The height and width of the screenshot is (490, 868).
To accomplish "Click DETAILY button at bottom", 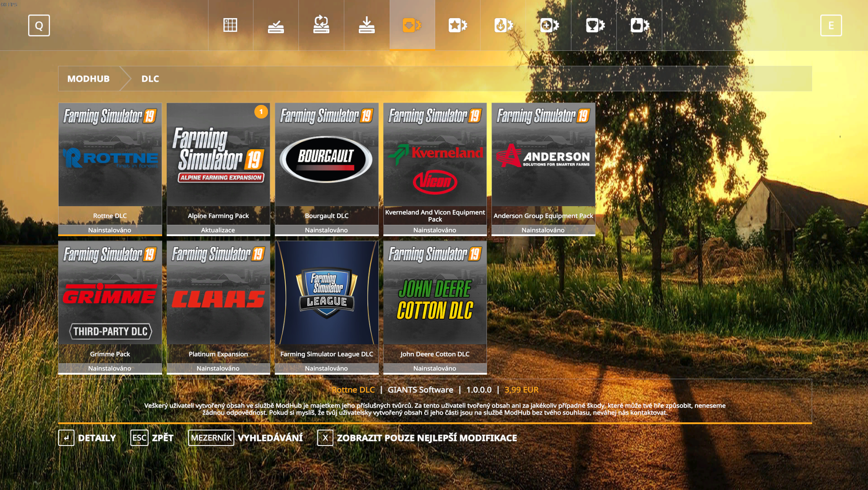I will pos(87,438).
